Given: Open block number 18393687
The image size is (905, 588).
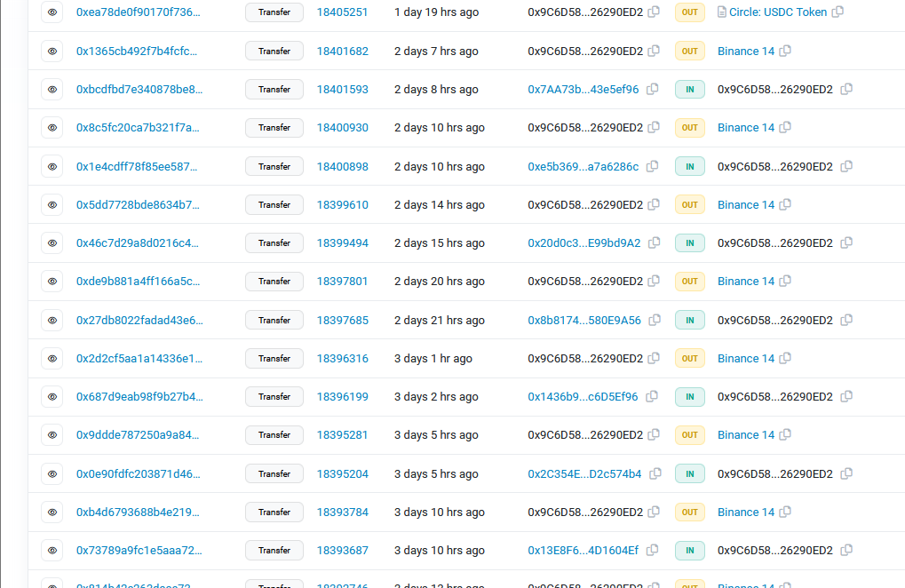Looking at the screenshot, I should pyautogui.click(x=342, y=551).
